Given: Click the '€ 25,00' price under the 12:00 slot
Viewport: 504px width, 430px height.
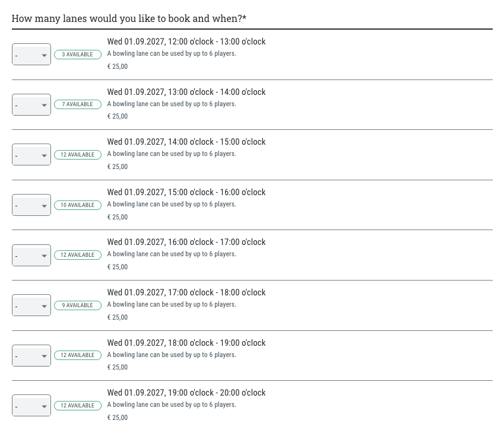Looking at the screenshot, I should [x=117, y=66].
